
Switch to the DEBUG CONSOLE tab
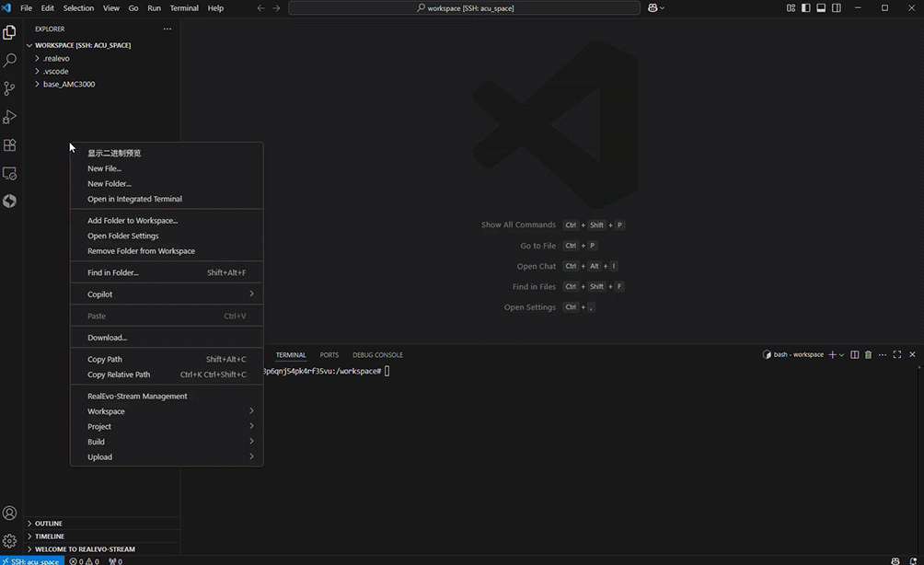click(x=377, y=354)
